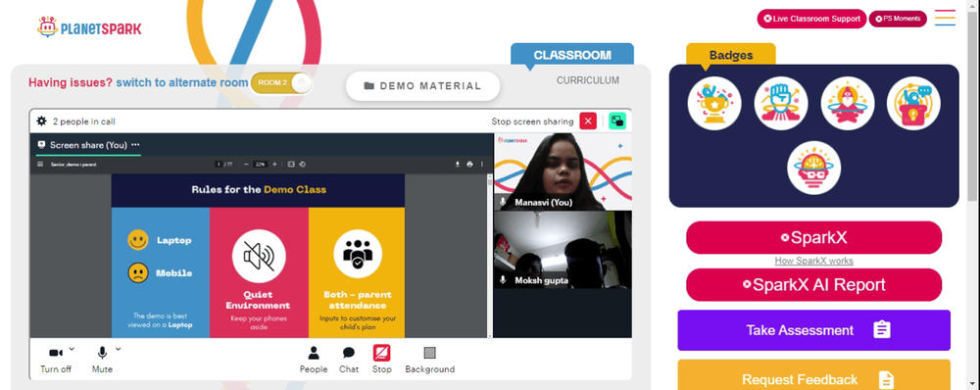Select the meditating figure badge

pyautogui.click(x=847, y=103)
